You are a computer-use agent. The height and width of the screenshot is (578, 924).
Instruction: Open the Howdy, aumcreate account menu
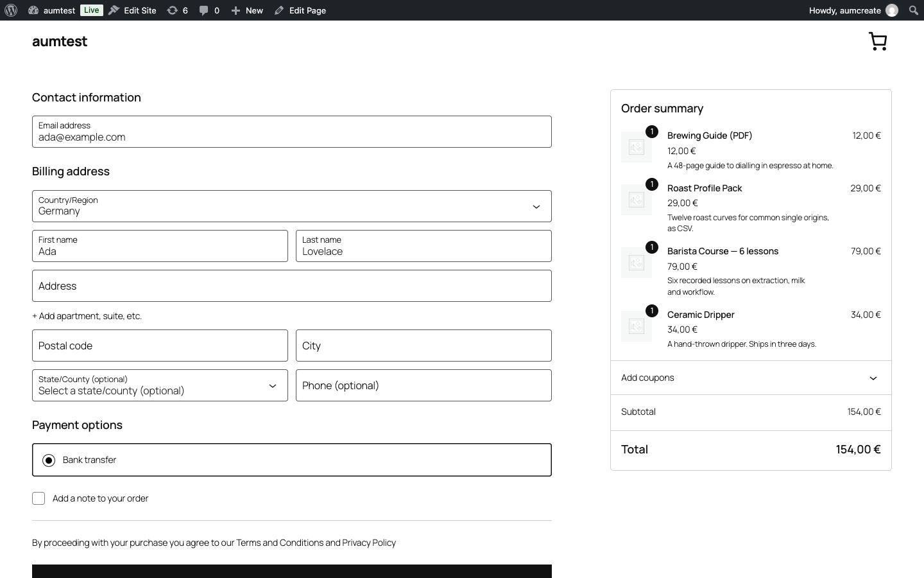(x=853, y=10)
